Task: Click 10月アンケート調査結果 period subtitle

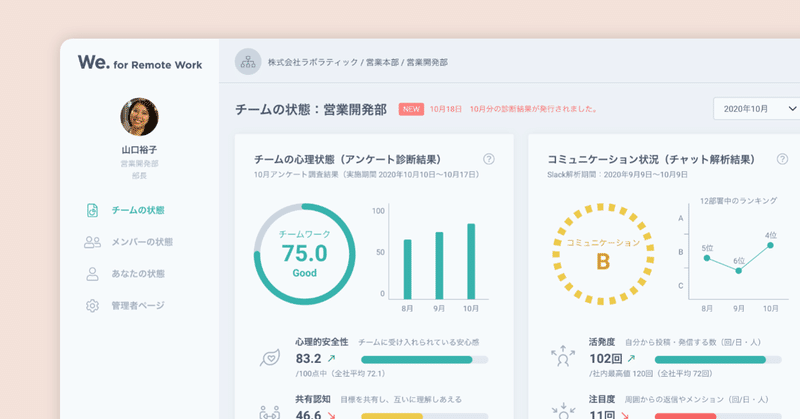Action: (367, 175)
